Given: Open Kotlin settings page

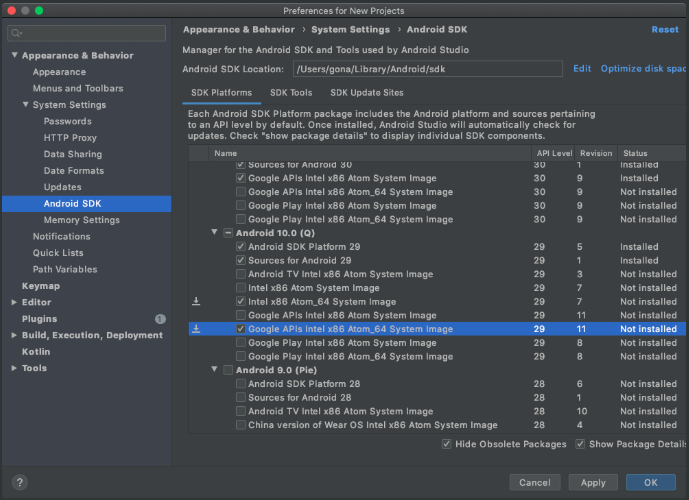Looking at the screenshot, I should tap(36, 352).
